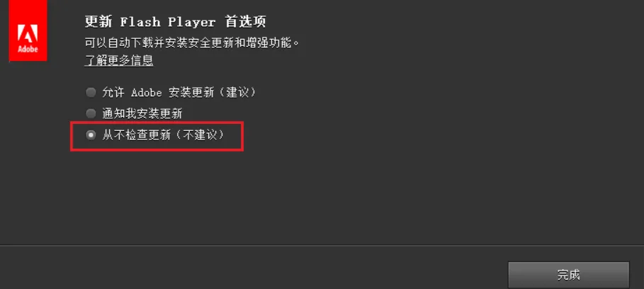644x289 pixels.
Task: Select "允许 Adobe 安装更新（建议）" radio button
Action: pos(91,92)
